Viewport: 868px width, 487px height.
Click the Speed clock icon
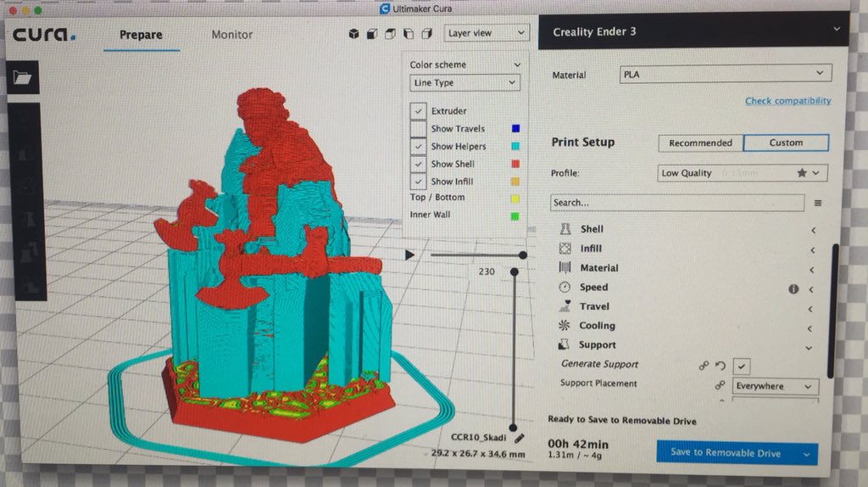point(565,287)
